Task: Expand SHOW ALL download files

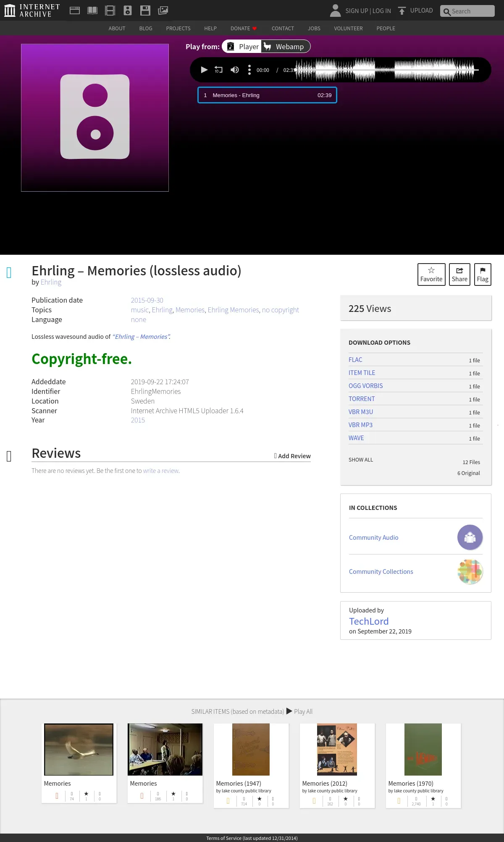Action: click(x=361, y=460)
